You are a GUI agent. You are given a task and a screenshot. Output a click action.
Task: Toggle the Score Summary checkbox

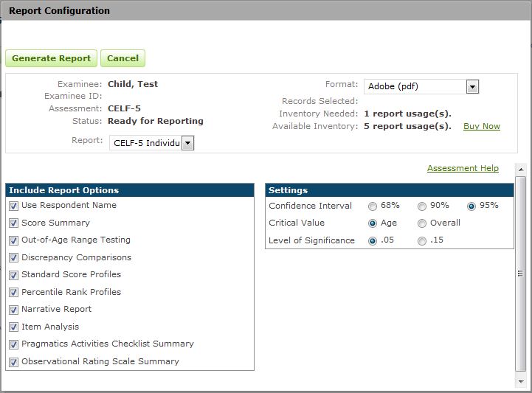click(14, 223)
